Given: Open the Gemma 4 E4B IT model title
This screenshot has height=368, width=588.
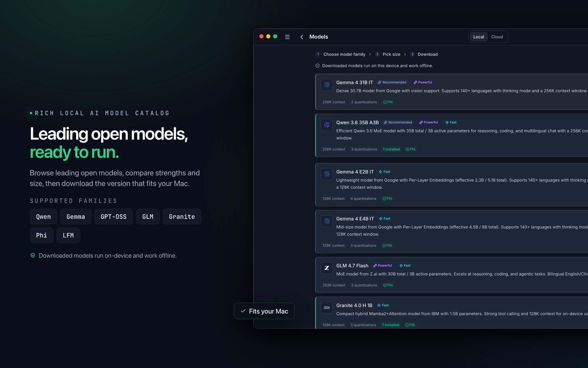Looking at the screenshot, I should (355, 219).
